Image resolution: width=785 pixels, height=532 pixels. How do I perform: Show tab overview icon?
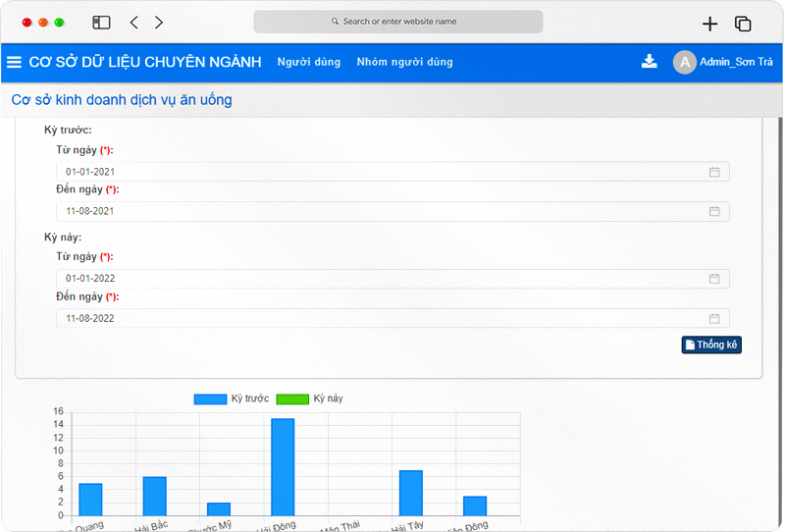coord(743,24)
